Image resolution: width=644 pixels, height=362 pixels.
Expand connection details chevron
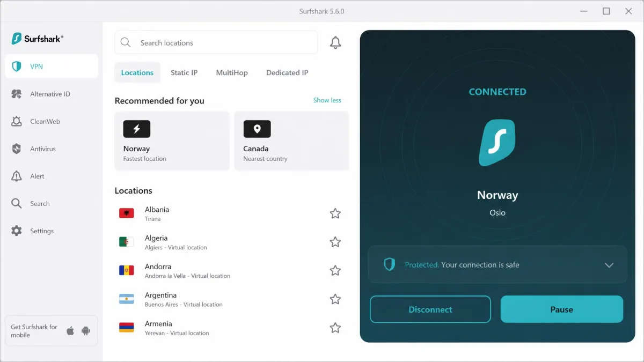[x=609, y=265]
